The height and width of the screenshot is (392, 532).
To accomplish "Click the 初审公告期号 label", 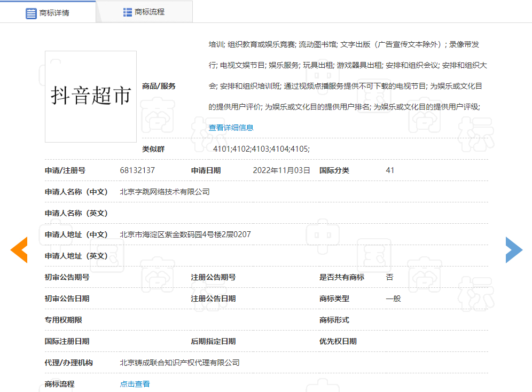I will coord(67,277).
